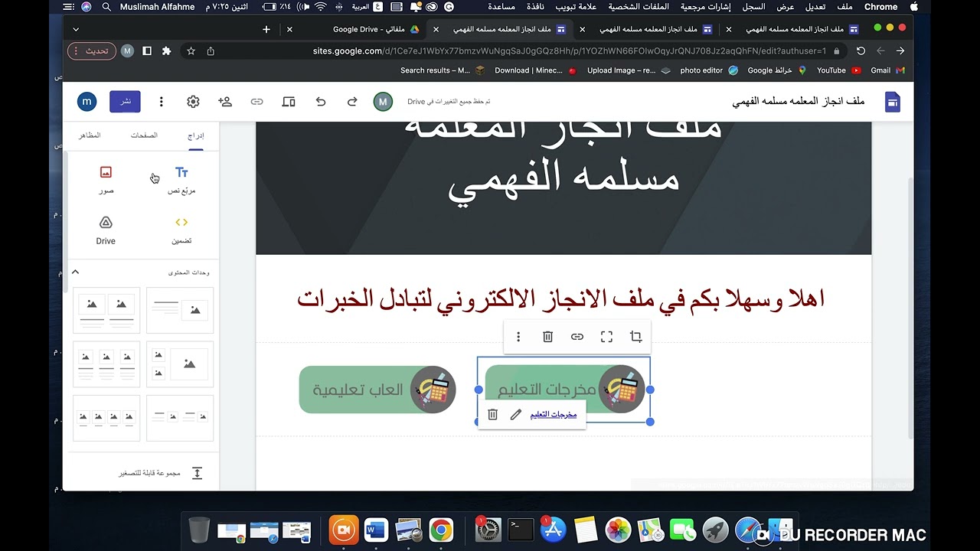Viewport: 980px width, 551px height.
Task: Click the blue m account avatar
Action: click(x=87, y=102)
